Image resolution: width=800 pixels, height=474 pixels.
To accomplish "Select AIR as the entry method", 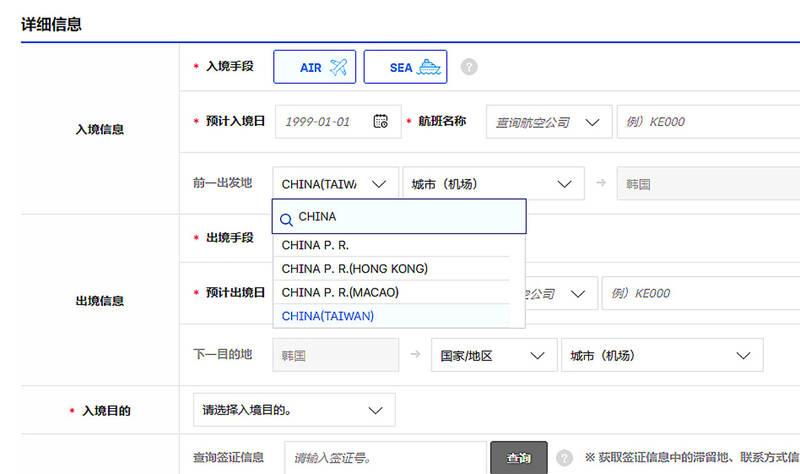I will tap(314, 67).
